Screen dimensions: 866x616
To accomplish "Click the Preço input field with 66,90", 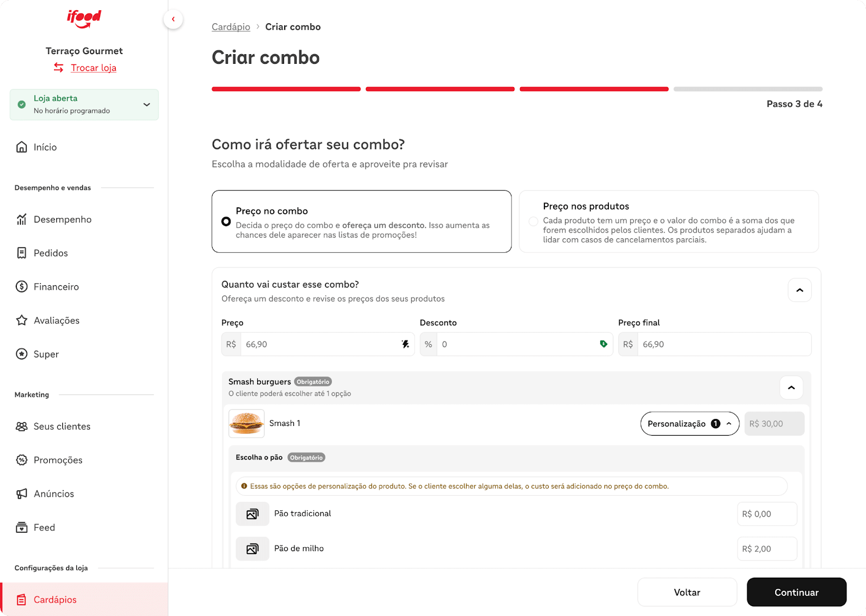I will tap(318, 344).
